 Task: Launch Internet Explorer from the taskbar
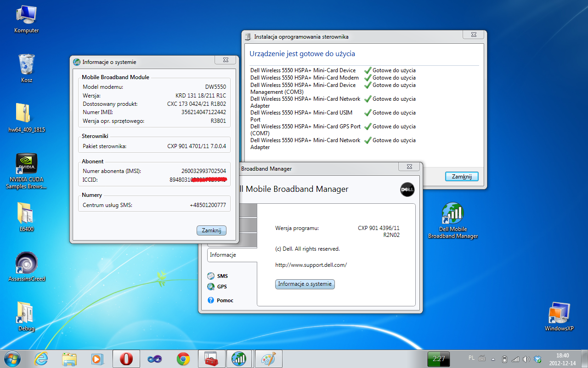tap(41, 359)
